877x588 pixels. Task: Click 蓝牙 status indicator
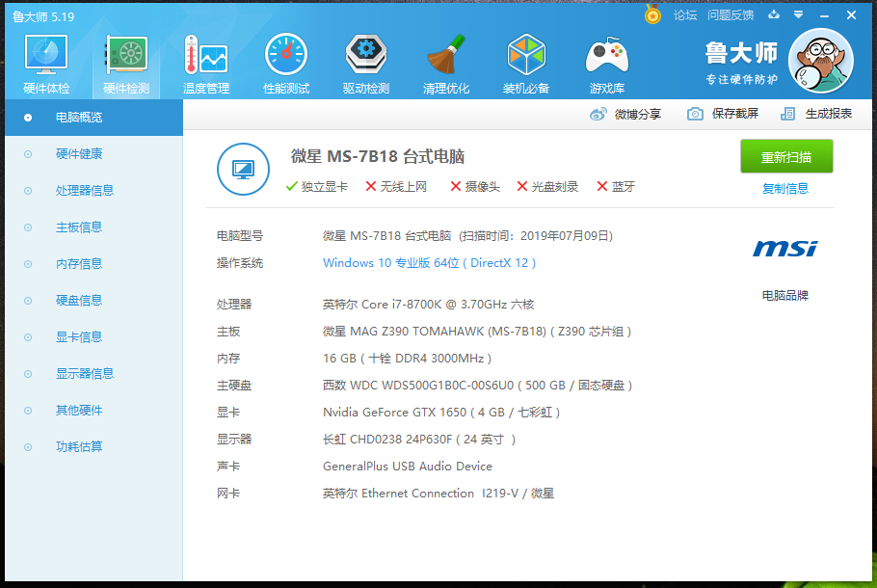pyautogui.click(x=616, y=187)
